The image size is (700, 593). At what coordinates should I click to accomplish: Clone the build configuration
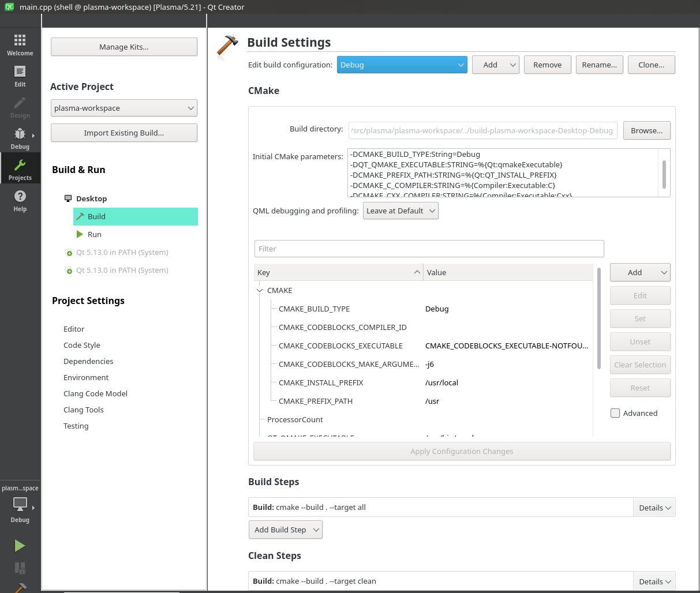[652, 65]
